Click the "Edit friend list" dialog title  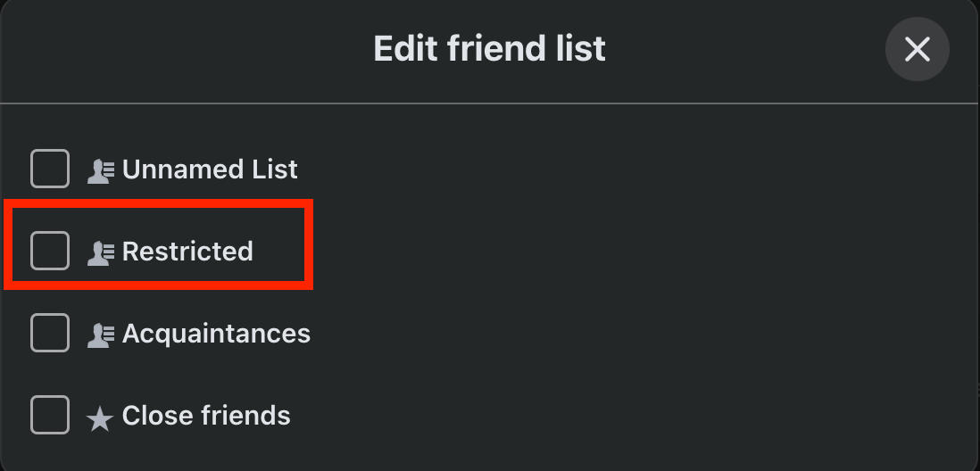coord(489,48)
